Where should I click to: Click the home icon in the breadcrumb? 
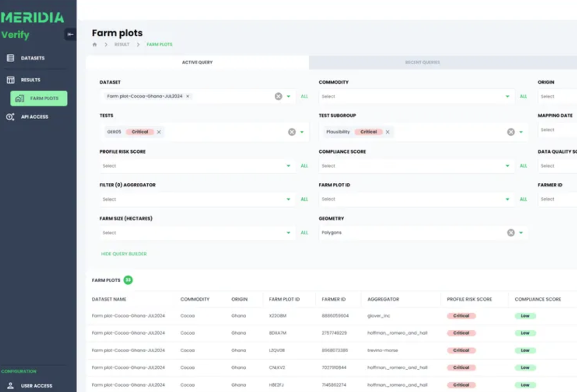pyautogui.click(x=94, y=45)
